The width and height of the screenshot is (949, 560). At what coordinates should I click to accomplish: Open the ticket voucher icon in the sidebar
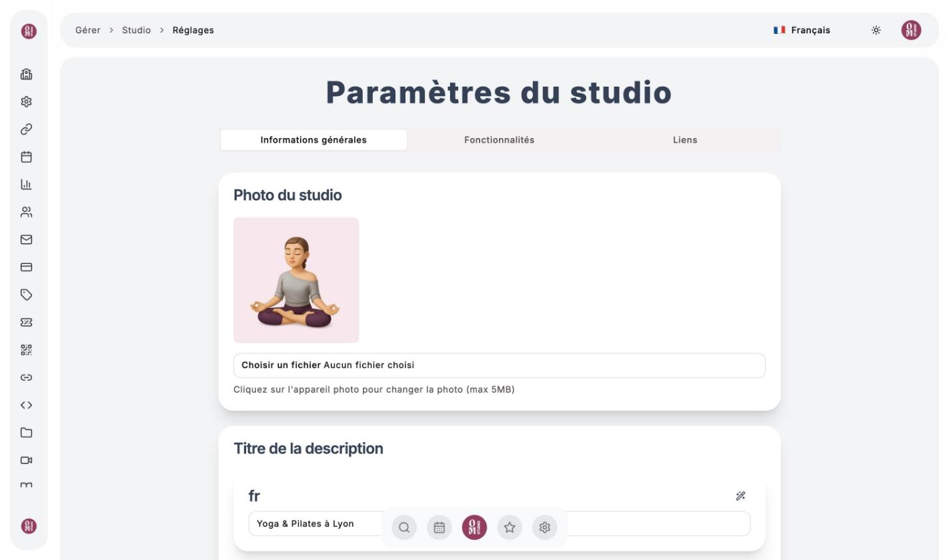pyautogui.click(x=27, y=322)
